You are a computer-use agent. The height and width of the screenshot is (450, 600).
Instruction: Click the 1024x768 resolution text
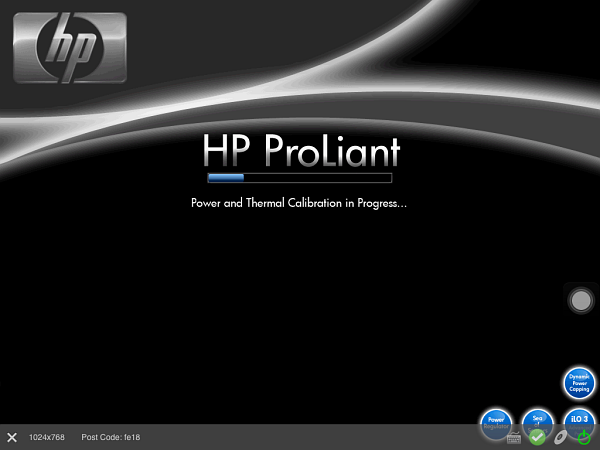47,437
